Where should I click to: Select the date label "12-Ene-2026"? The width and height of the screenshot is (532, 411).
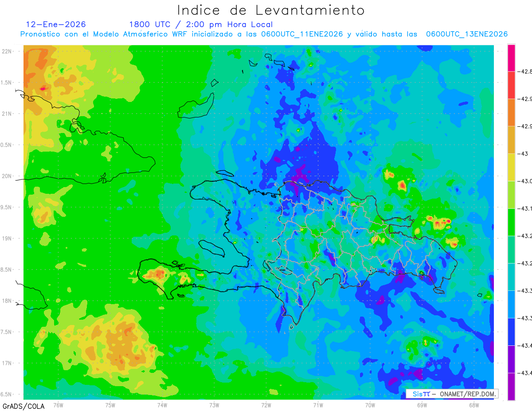(56, 24)
